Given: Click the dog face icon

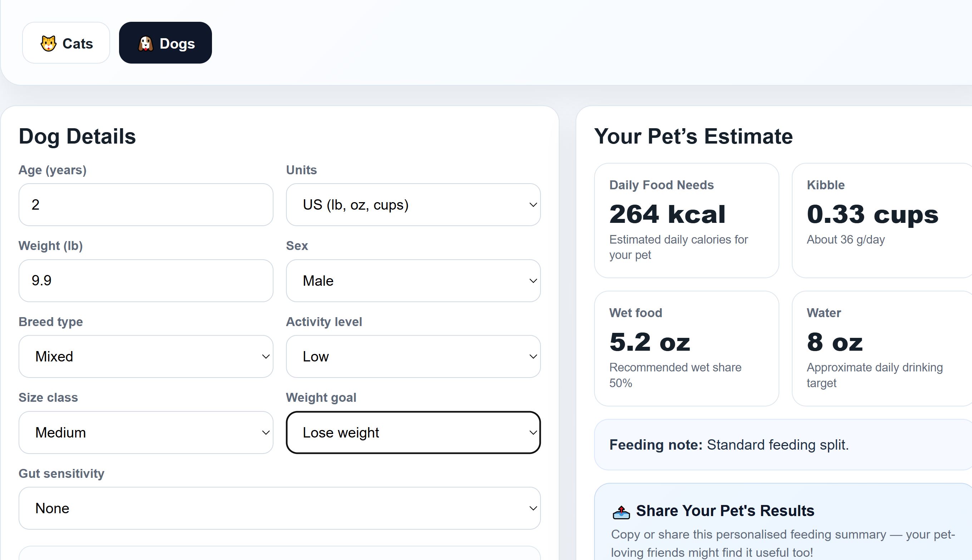Looking at the screenshot, I should point(146,44).
